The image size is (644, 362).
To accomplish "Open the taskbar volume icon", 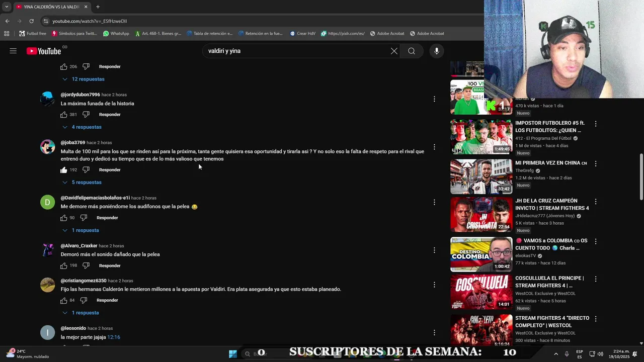I will click(600, 354).
